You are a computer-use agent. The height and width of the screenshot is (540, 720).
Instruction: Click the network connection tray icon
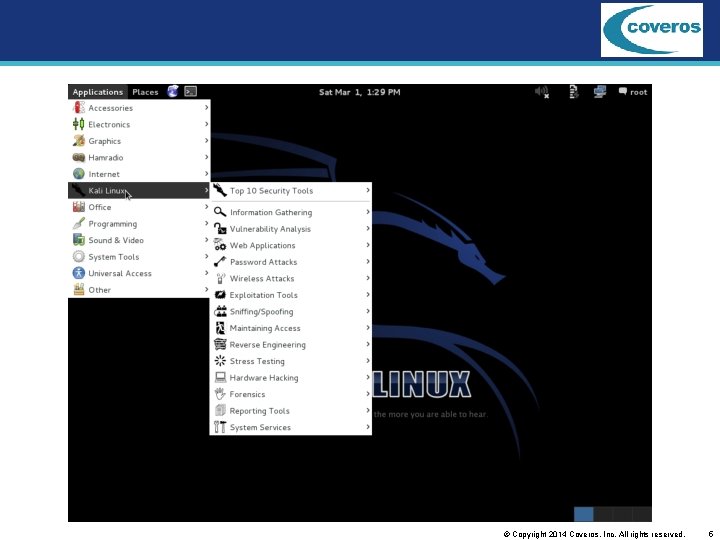(600, 92)
